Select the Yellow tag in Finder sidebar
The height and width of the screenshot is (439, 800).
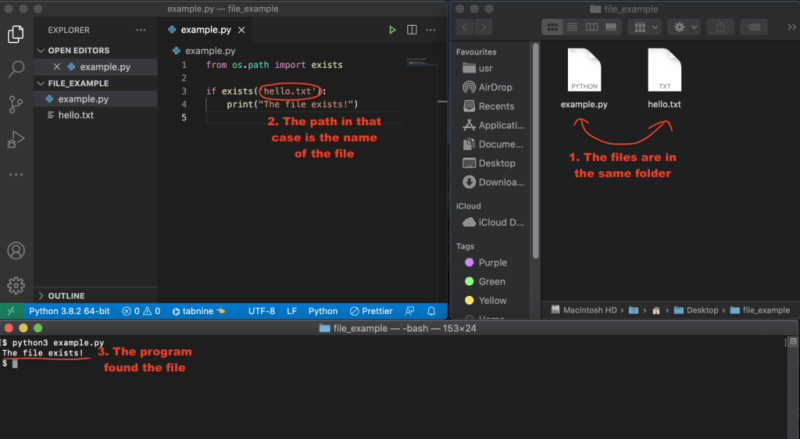click(485, 301)
